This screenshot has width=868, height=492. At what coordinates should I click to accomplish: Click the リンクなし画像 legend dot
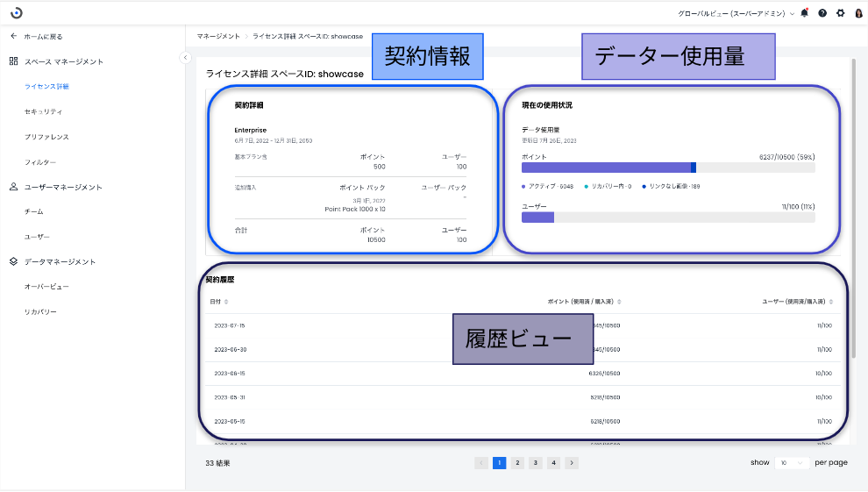tap(644, 187)
